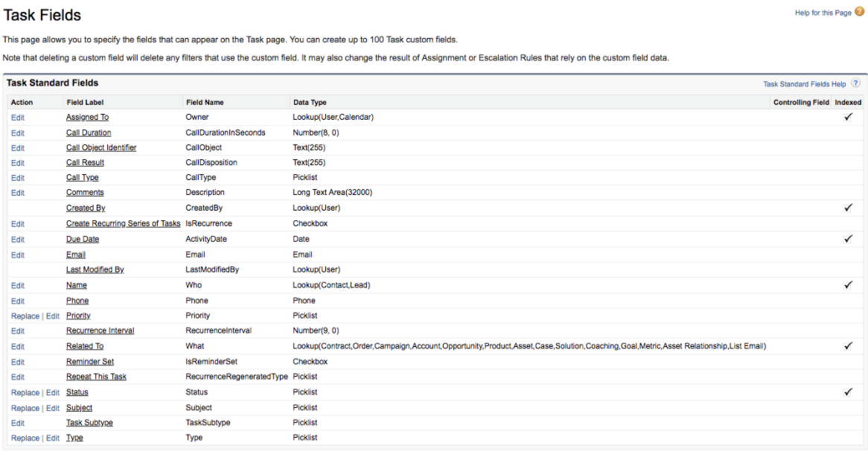
Task: Edit the Due Date field
Action: (x=16, y=239)
